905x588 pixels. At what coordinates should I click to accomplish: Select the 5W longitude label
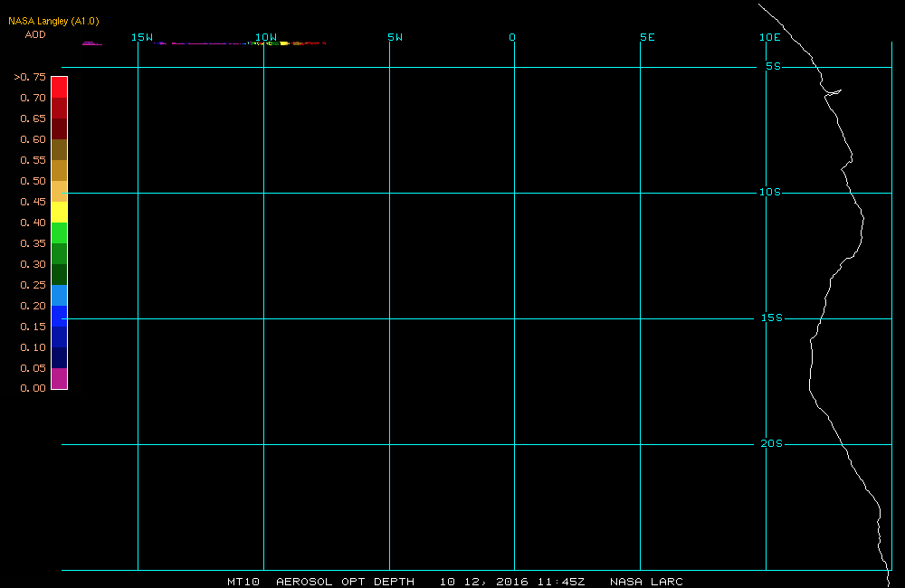[x=395, y=37]
